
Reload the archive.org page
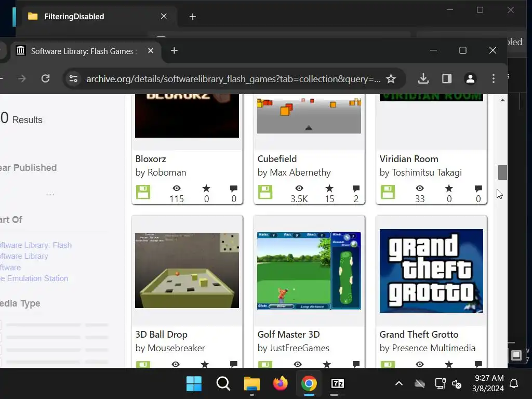tap(46, 79)
